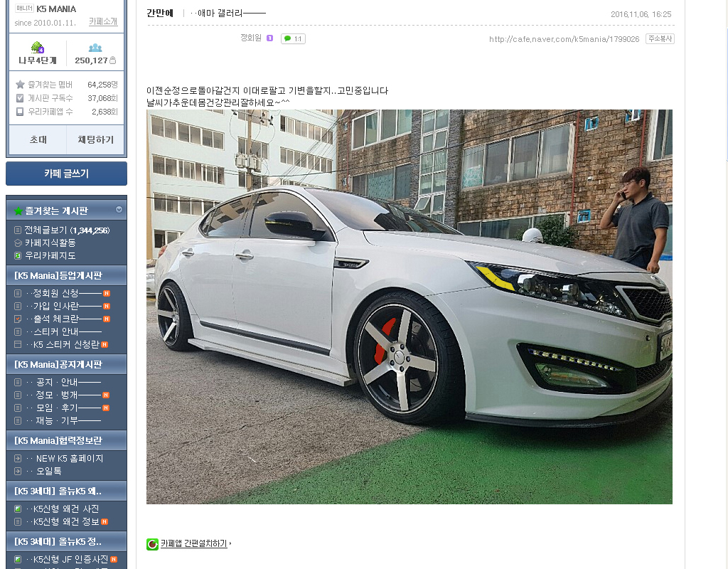728x569 pixels.
Task: Click the green 카페앱 간편설치하기 app icon
Action: (x=152, y=544)
